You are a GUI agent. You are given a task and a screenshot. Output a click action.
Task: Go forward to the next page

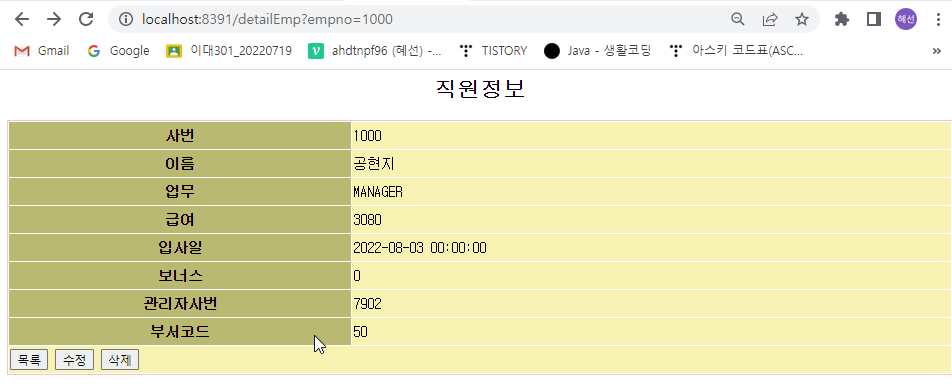coord(54,19)
